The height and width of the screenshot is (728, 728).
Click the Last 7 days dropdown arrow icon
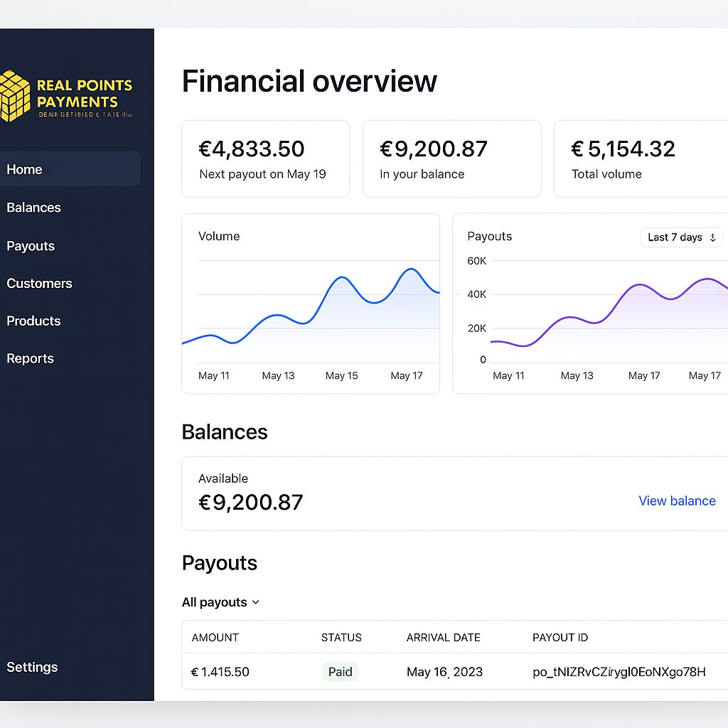(712, 237)
